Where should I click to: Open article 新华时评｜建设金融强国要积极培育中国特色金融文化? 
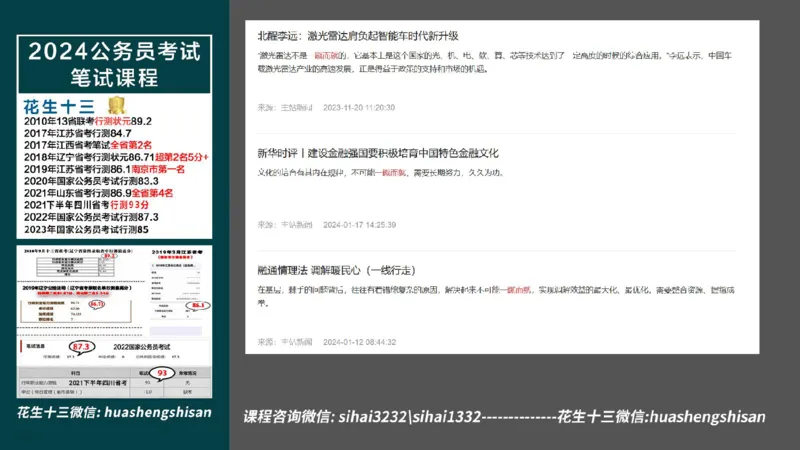378,153
